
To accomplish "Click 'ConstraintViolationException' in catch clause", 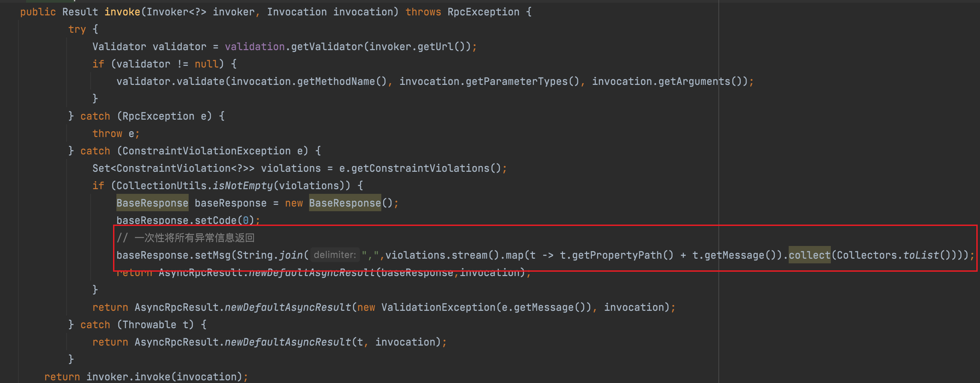I will 207,151.
